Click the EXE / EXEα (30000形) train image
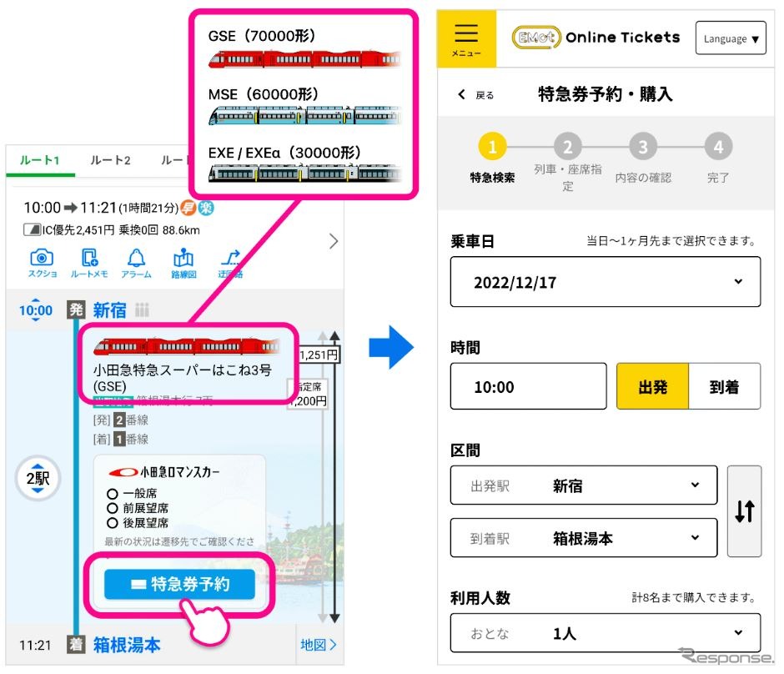This screenshot has width=784, height=674. pos(304,173)
